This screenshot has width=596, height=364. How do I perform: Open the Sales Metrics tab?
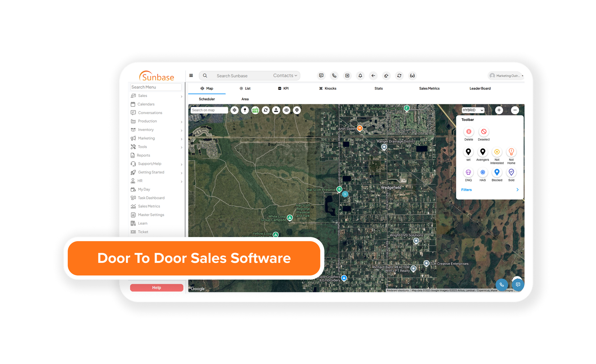coord(429,88)
